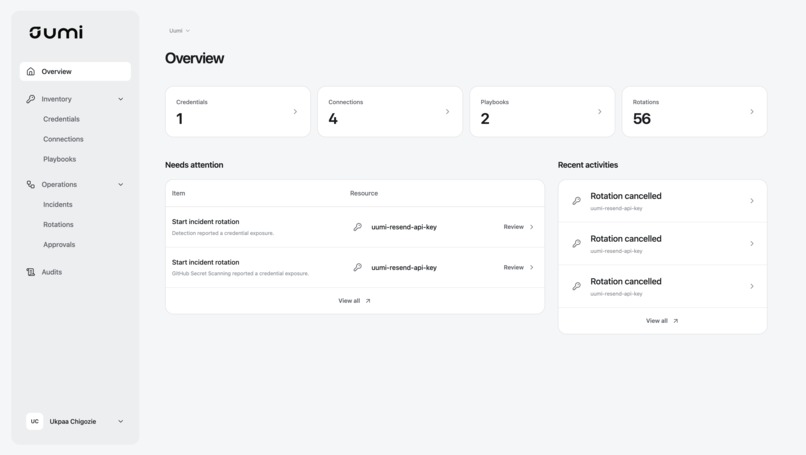
Task: Open the Credentials count card showing 1
Action: [238, 112]
